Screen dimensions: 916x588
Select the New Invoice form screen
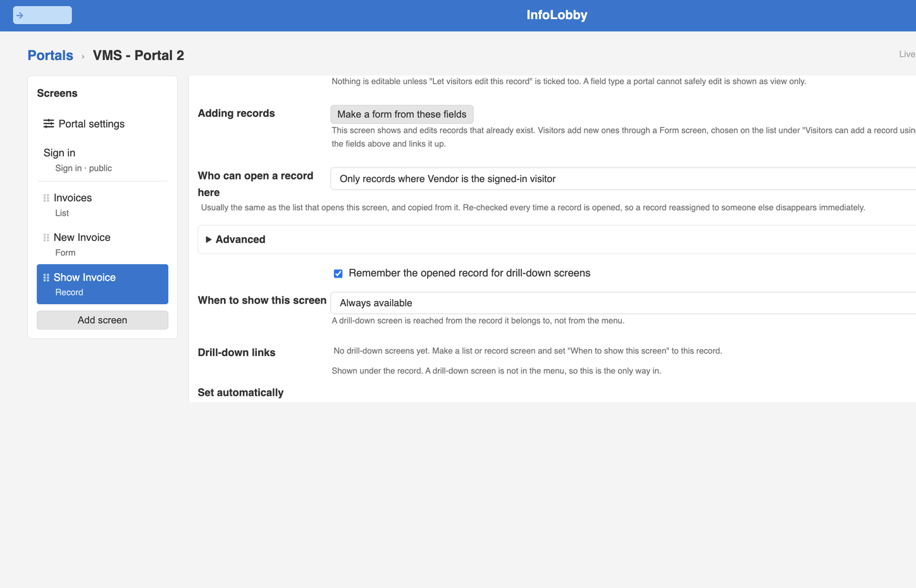(x=102, y=245)
